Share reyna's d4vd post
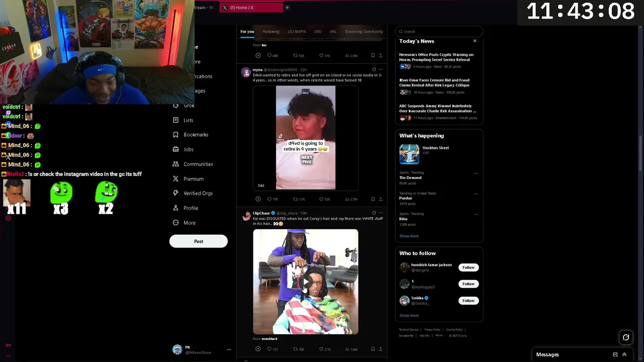The height and width of the screenshot is (362, 644). pos(380,199)
